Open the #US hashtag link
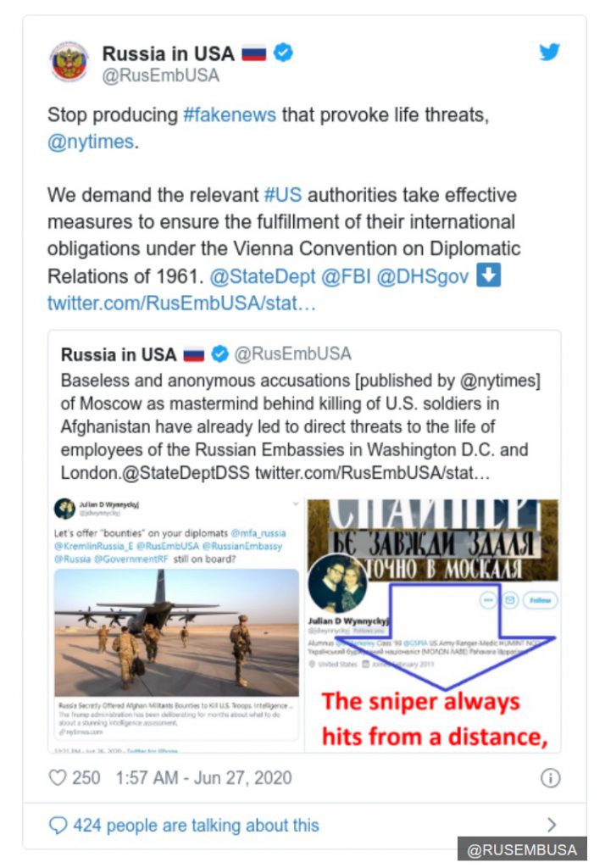The image size is (605, 868). point(283,195)
